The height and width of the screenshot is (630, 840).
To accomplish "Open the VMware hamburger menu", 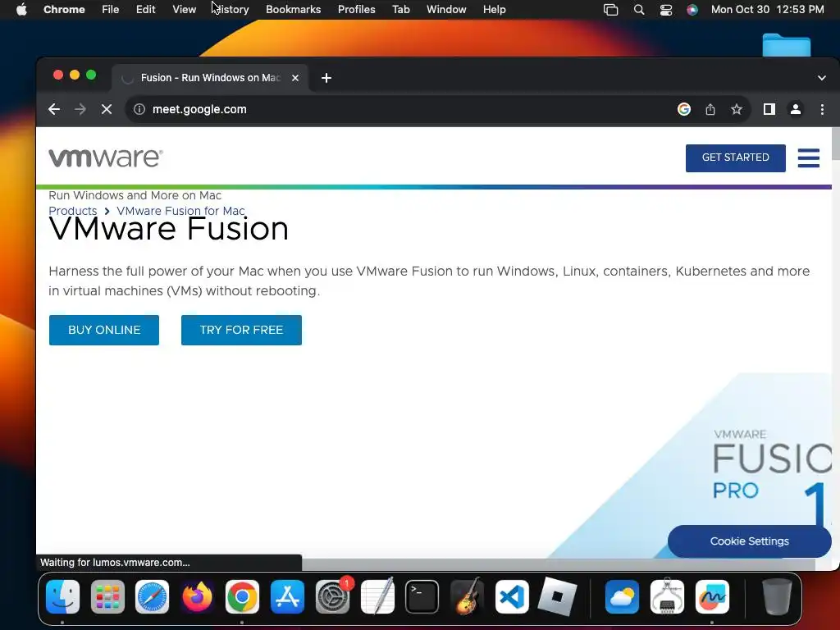I will click(808, 158).
